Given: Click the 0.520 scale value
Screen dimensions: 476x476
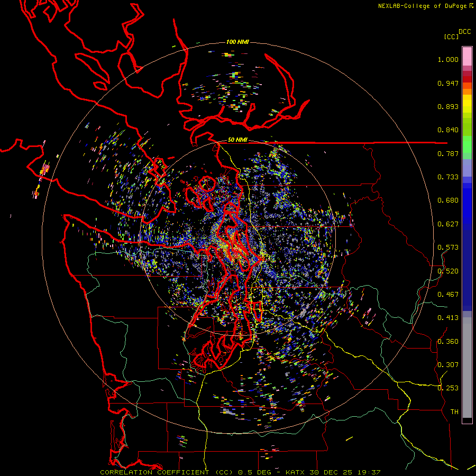Looking at the screenshot, I should pyautogui.click(x=448, y=271).
